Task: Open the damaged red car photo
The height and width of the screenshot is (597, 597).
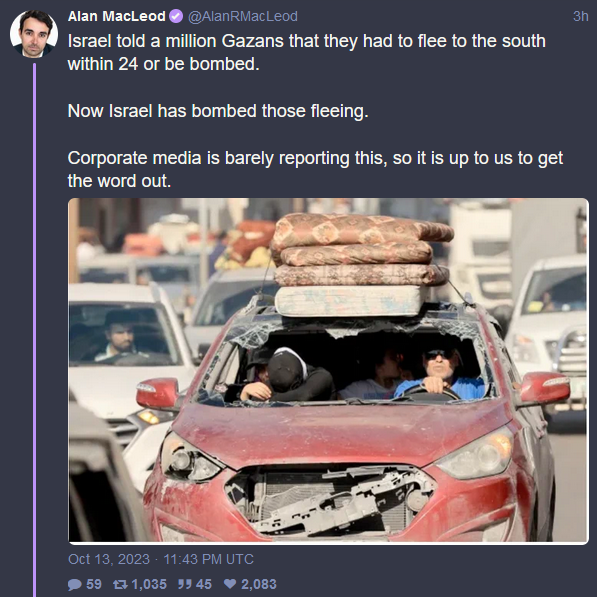Action: (328, 370)
